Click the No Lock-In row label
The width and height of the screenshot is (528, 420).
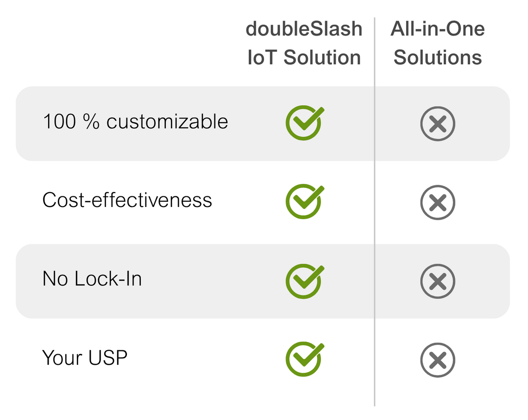click(x=92, y=279)
